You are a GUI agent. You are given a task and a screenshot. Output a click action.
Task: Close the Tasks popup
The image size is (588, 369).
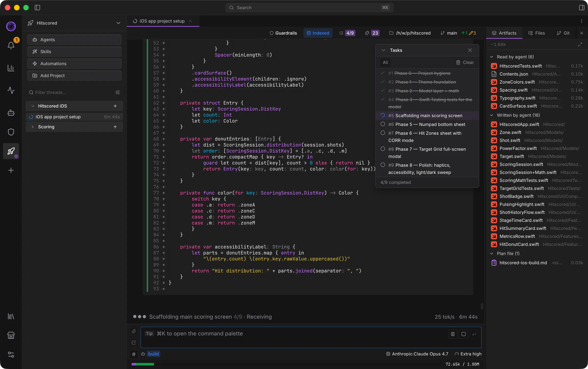point(470,50)
